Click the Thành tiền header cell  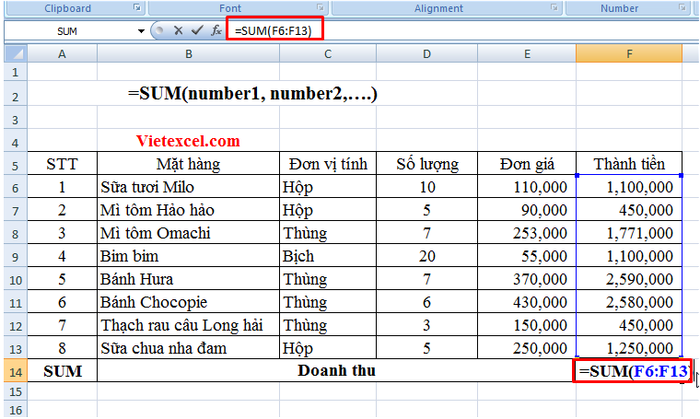[x=629, y=164]
